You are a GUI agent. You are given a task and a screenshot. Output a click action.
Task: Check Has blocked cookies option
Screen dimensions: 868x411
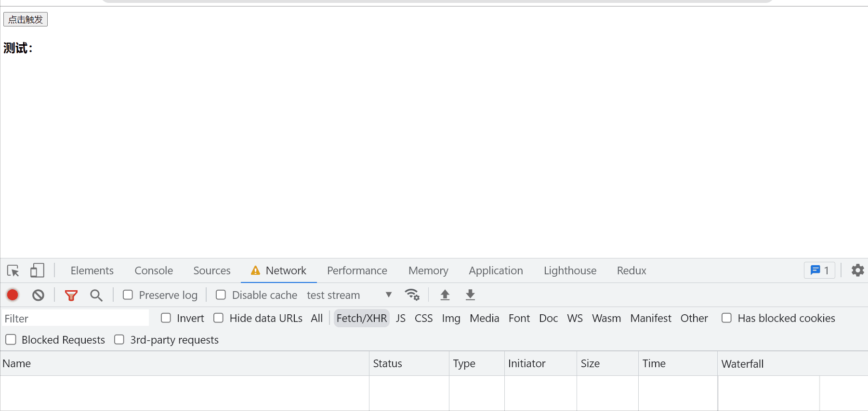[x=726, y=318]
